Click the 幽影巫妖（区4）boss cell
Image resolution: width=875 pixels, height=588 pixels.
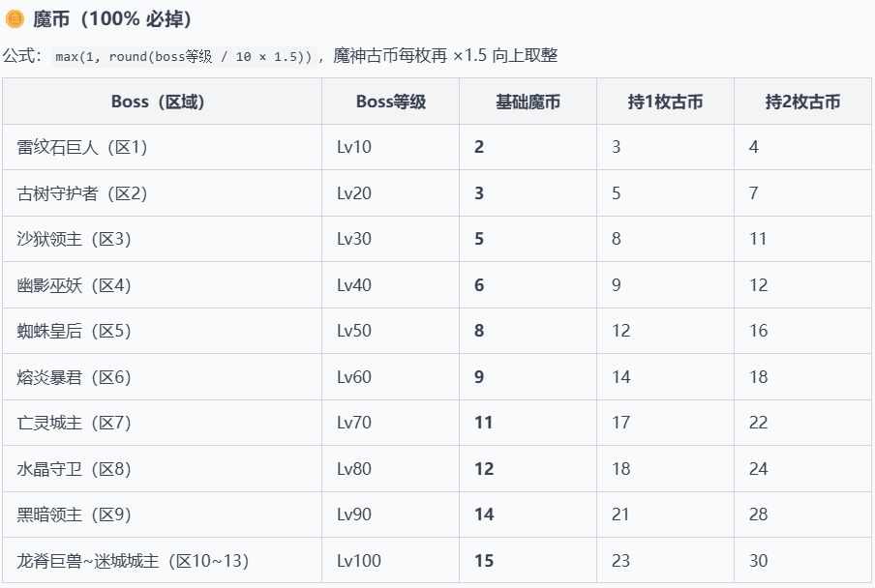click(74, 285)
